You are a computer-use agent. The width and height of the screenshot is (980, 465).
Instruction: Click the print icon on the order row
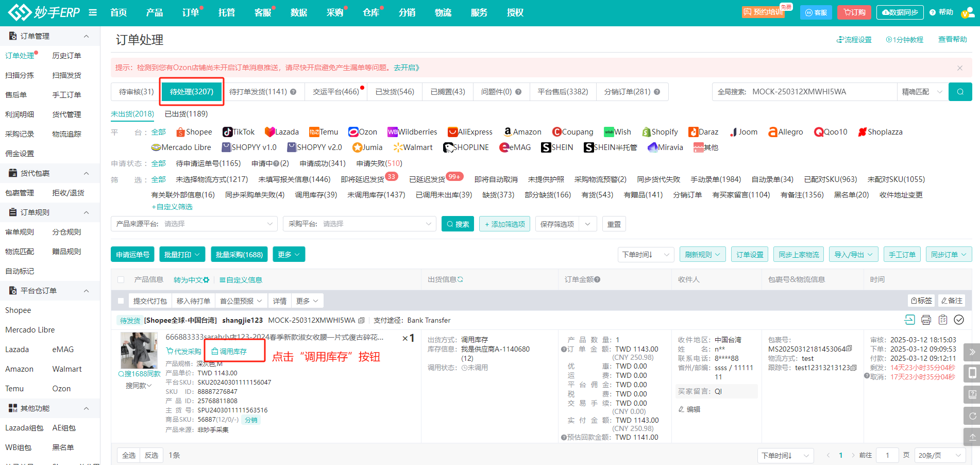coord(926,320)
